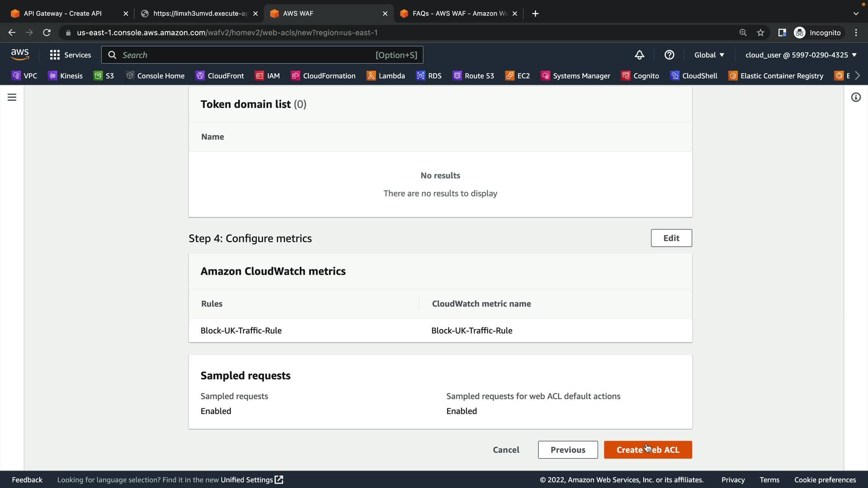Open the AWS notifications bell
Image resolution: width=868 pixels, height=488 pixels.
click(639, 55)
